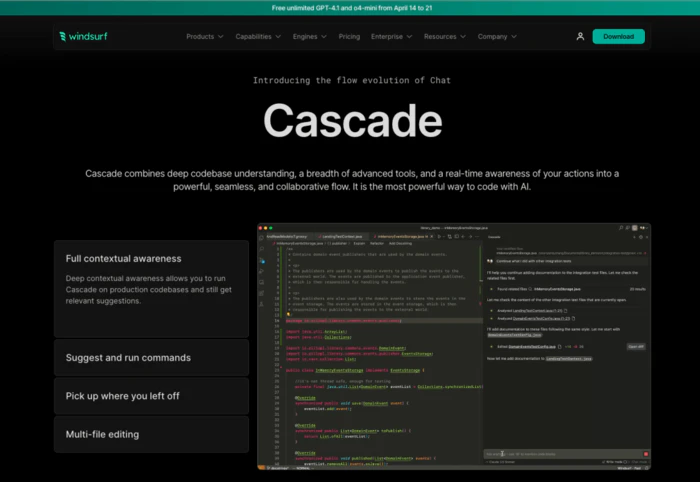The image size is (700, 482).
Task: Open the user account icon
Action: click(580, 37)
